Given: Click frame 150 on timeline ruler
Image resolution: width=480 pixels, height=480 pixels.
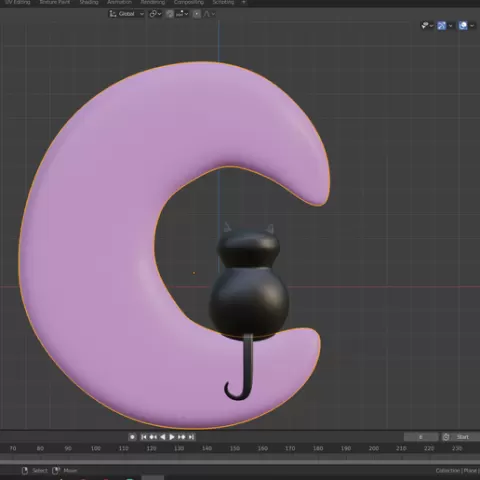Looking at the screenshot, I should pos(235,449).
